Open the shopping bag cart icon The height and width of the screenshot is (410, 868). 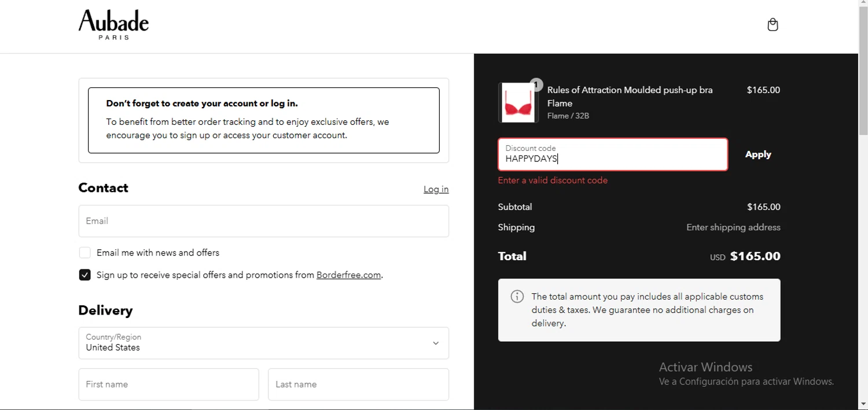click(773, 25)
